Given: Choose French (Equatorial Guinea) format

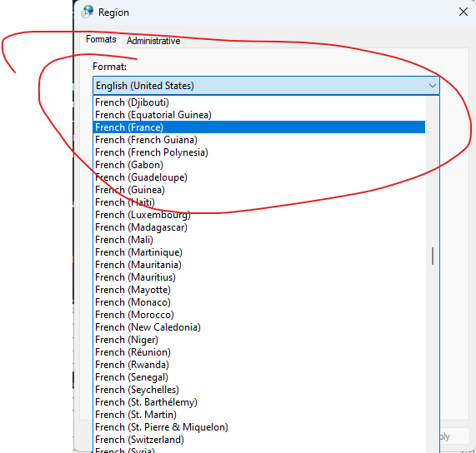Looking at the screenshot, I should point(259,115).
